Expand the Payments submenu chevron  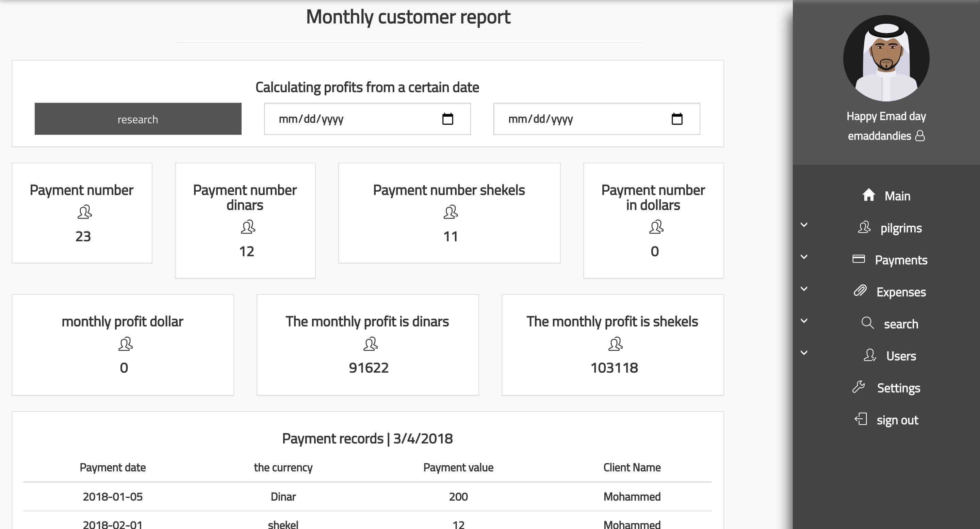point(804,257)
